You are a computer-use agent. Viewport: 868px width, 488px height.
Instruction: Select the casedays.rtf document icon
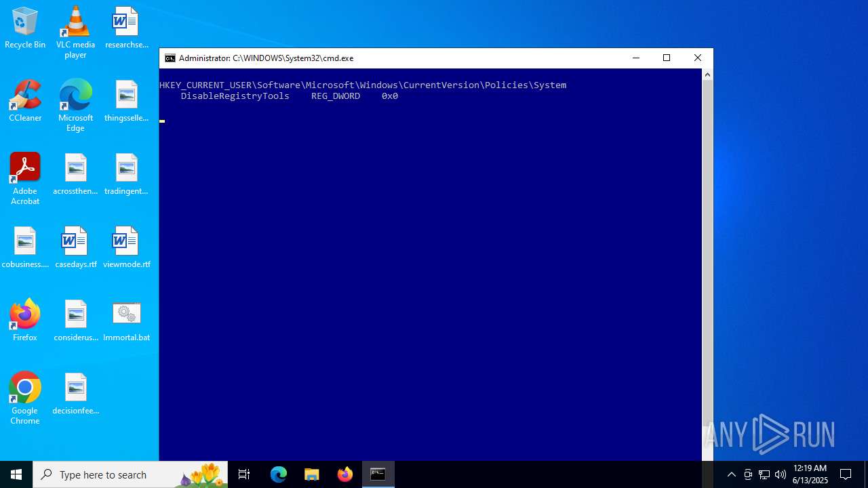(x=75, y=248)
